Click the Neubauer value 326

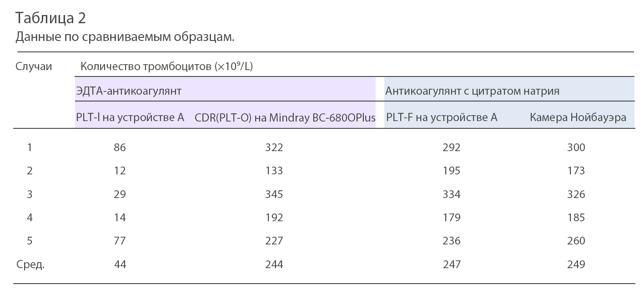coord(576,194)
